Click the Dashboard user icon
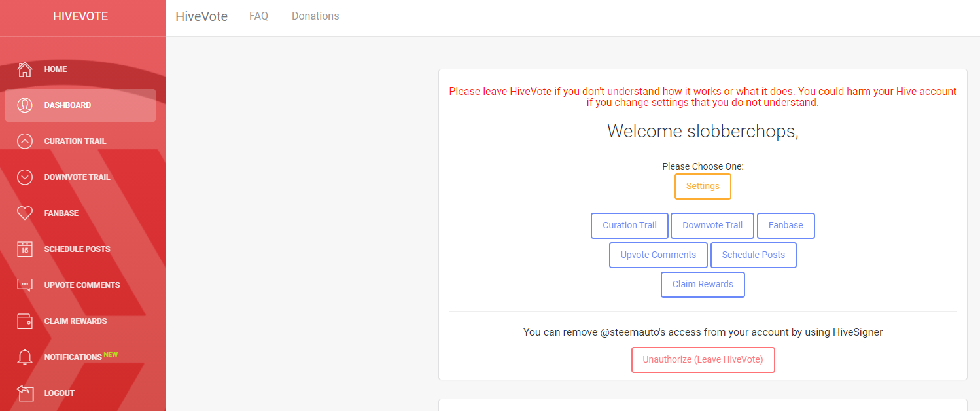 (x=25, y=105)
